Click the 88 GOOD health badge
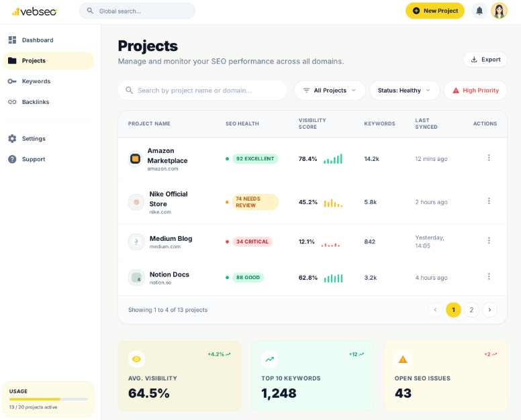The width and height of the screenshot is (521, 420). point(248,278)
